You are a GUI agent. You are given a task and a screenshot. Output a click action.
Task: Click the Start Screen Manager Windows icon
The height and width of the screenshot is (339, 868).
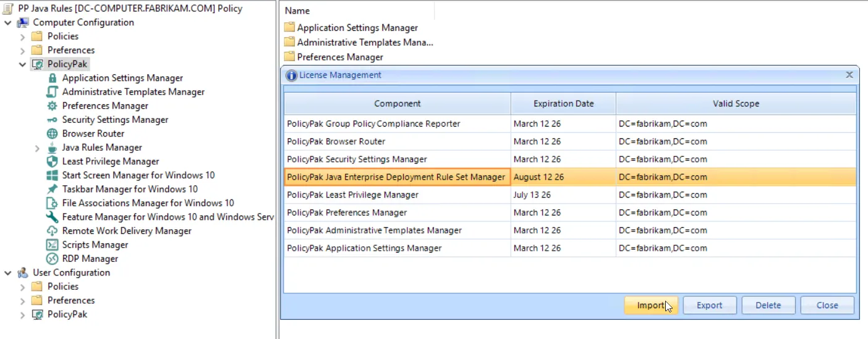[52, 175]
